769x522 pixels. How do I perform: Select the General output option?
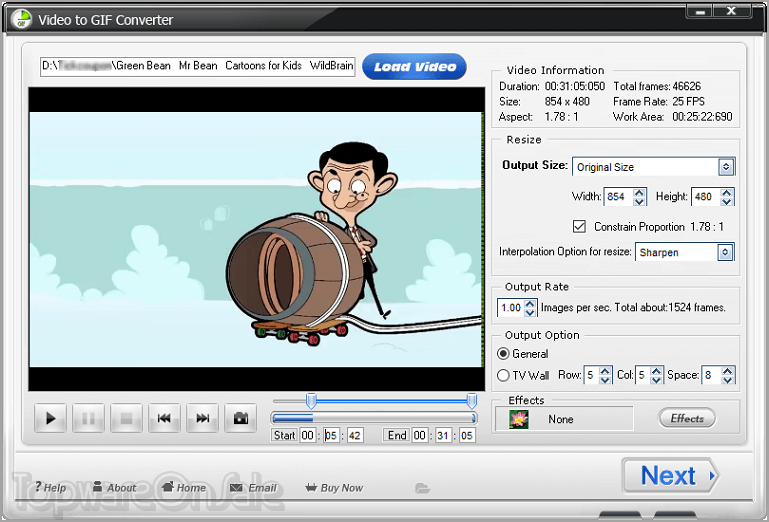[x=503, y=353]
